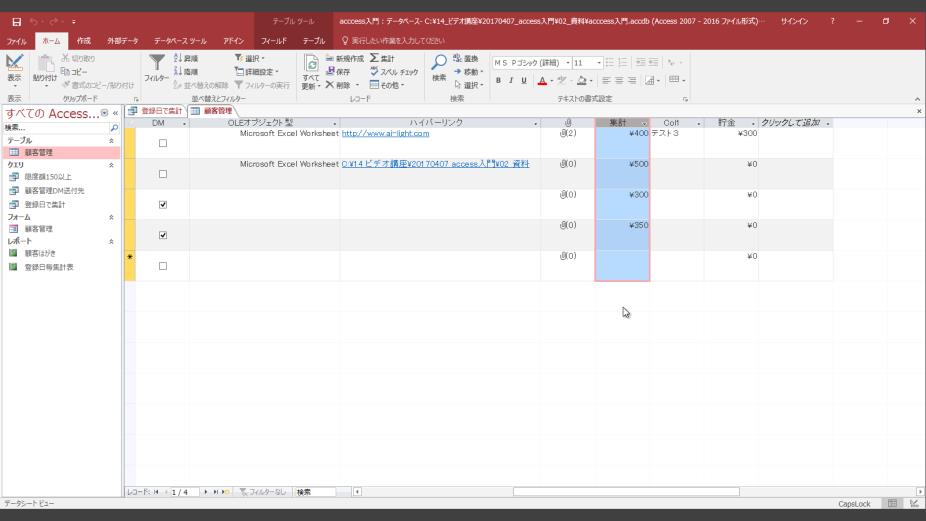Open the background fill color bucket button
The width and height of the screenshot is (926, 521).
[582, 80]
